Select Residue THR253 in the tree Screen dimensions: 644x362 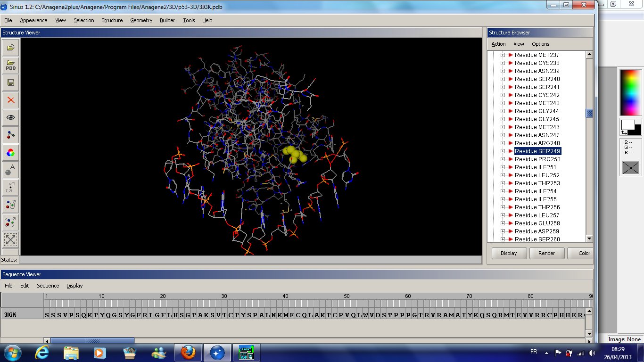(x=537, y=183)
